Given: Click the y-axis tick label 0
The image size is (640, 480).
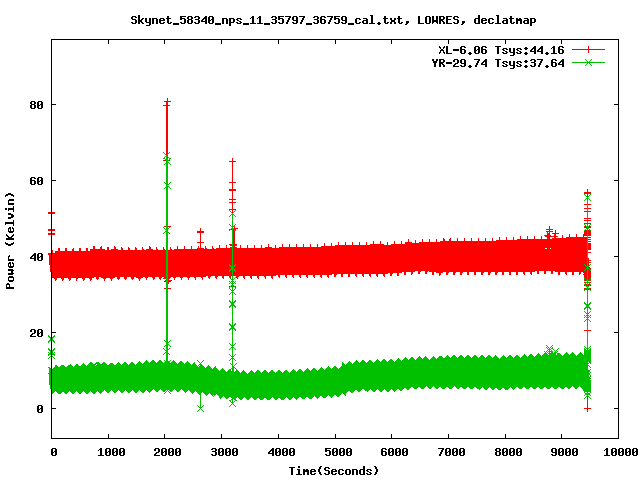Looking at the screenshot, I should pos(40,409).
